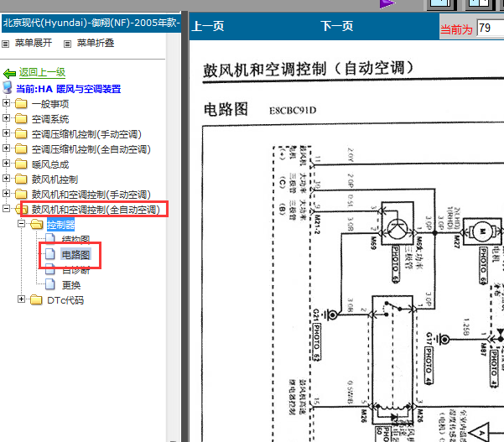Click the 返回上一级 link
The image size is (504, 442).
[x=42, y=72]
